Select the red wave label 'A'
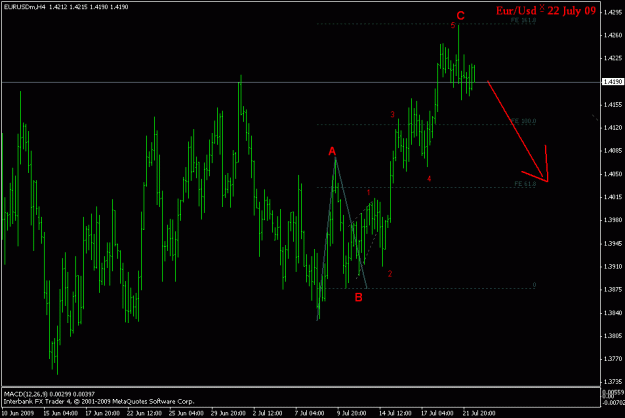This screenshot has width=625, height=418. coord(332,151)
